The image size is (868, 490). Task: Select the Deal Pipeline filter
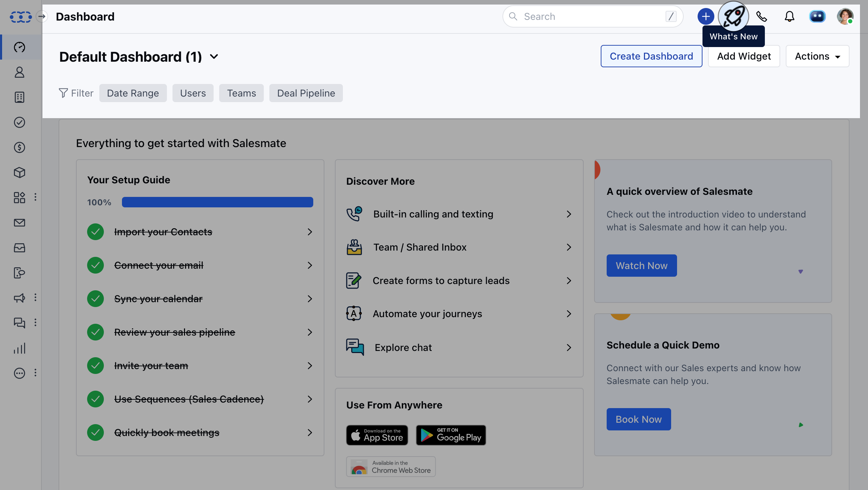(x=306, y=93)
